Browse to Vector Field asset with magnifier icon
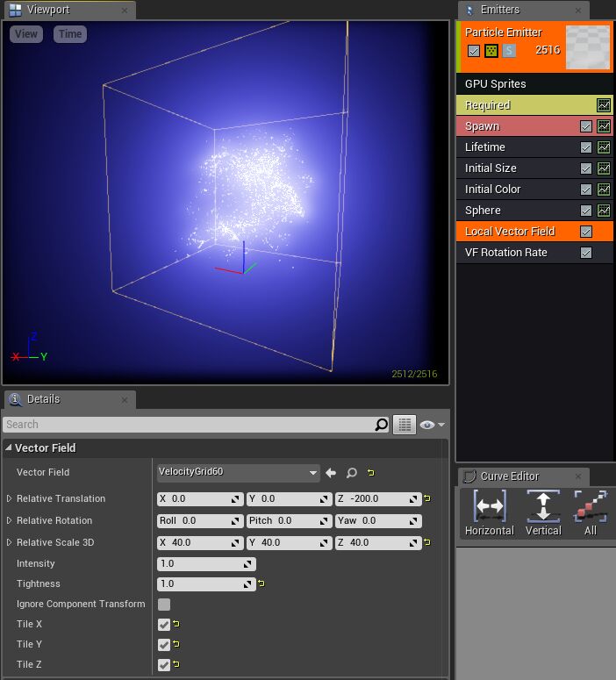Viewport: 616px width, 680px height. tap(351, 473)
